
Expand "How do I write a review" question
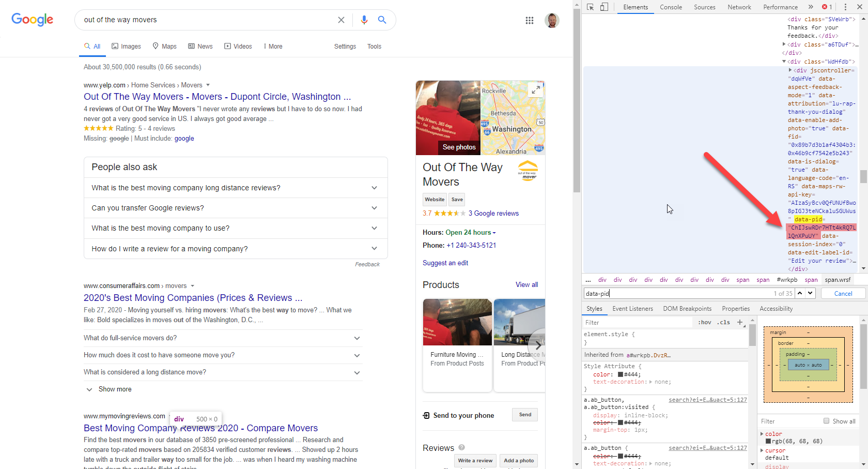(236, 249)
